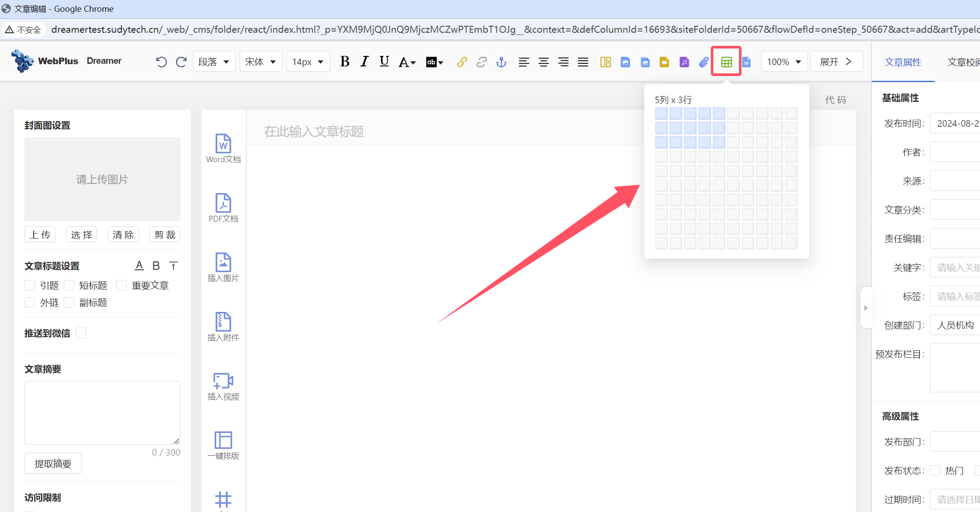Image resolution: width=980 pixels, height=512 pixels.
Task: Click the T icon in 文章标题设置
Action: [173, 266]
